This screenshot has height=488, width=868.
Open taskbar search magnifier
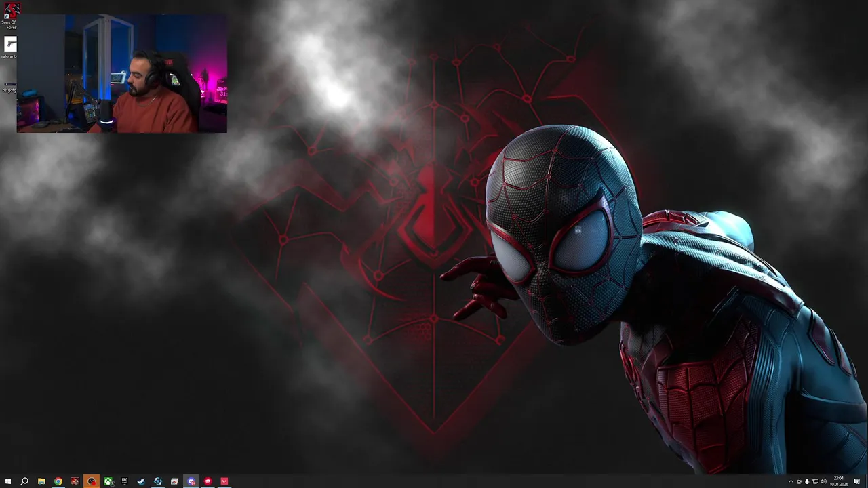tap(24, 481)
